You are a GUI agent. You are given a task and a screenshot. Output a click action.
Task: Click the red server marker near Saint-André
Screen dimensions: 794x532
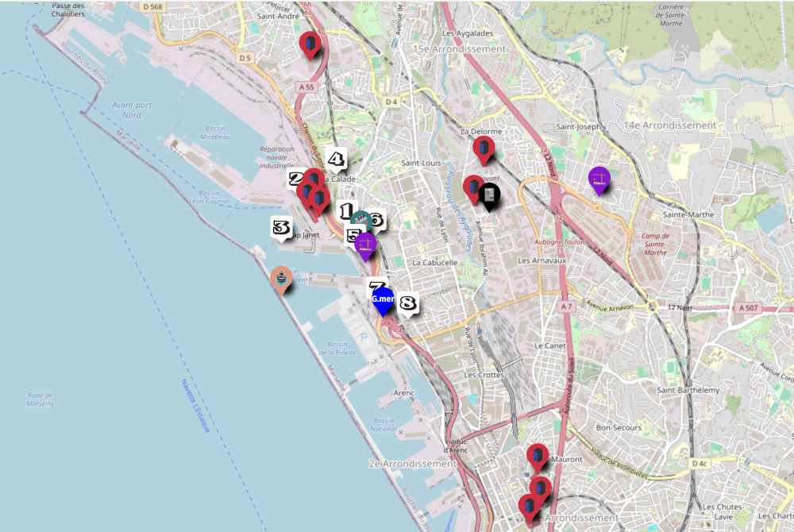point(309,44)
